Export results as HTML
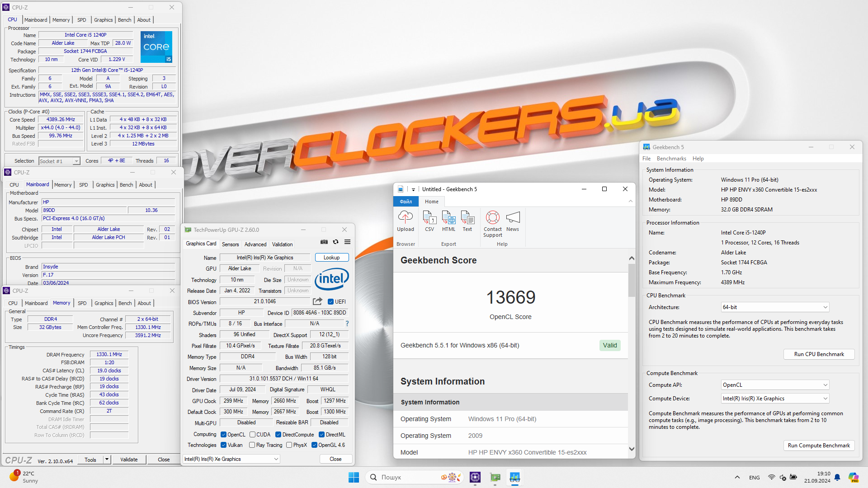This screenshot has height=488, width=868. (x=448, y=221)
